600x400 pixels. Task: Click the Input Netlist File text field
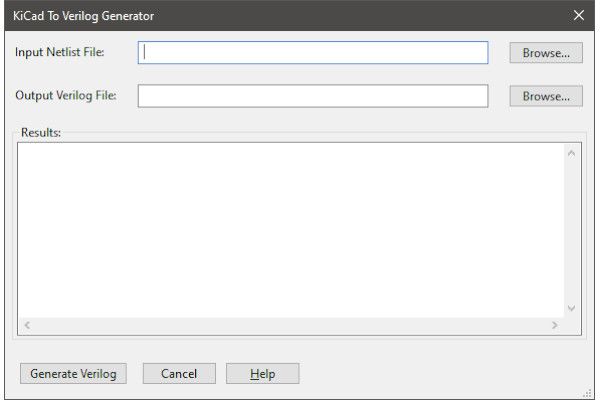coord(313,53)
